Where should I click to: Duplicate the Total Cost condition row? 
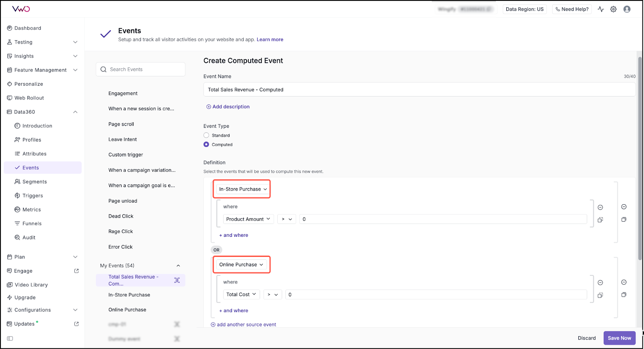pyautogui.click(x=600, y=295)
